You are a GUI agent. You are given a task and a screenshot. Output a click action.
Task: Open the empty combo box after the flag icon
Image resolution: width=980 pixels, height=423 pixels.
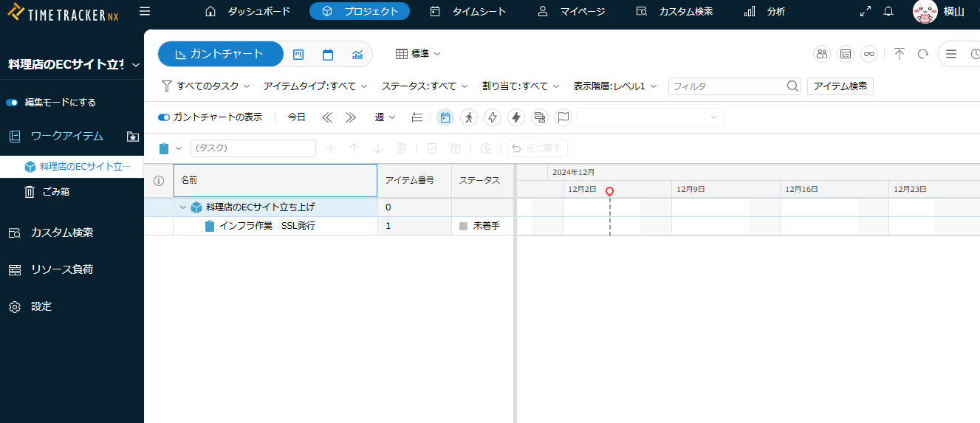(x=650, y=117)
